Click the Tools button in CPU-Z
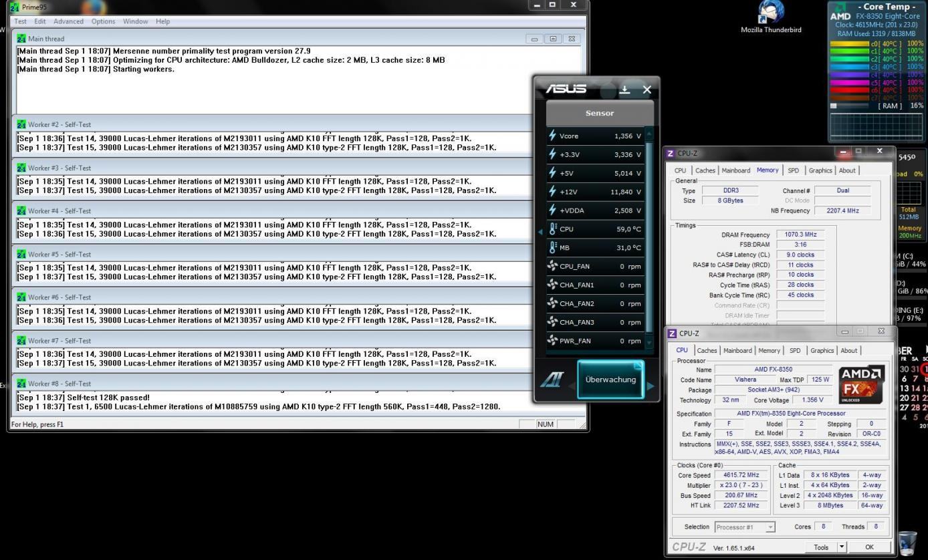The height and width of the screenshot is (560, 928). [x=821, y=547]
